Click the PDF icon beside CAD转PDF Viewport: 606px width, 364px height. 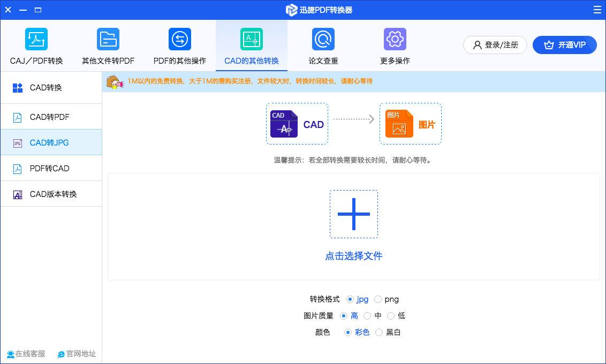[x=17, y=117]
